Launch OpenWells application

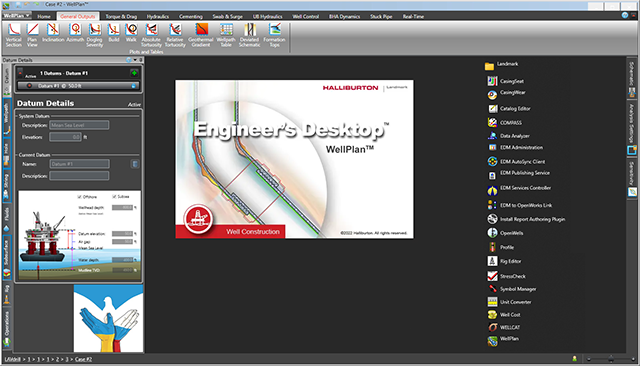[505, 233]
